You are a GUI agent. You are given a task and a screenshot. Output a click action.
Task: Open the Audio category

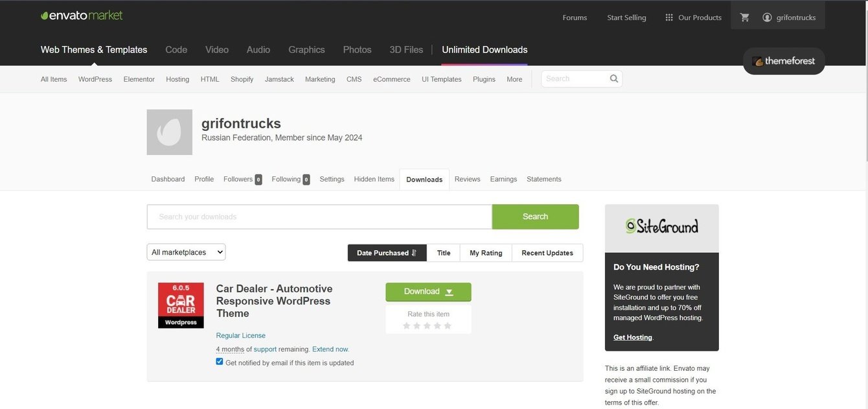pyautogui.click(x=258, y=50)
